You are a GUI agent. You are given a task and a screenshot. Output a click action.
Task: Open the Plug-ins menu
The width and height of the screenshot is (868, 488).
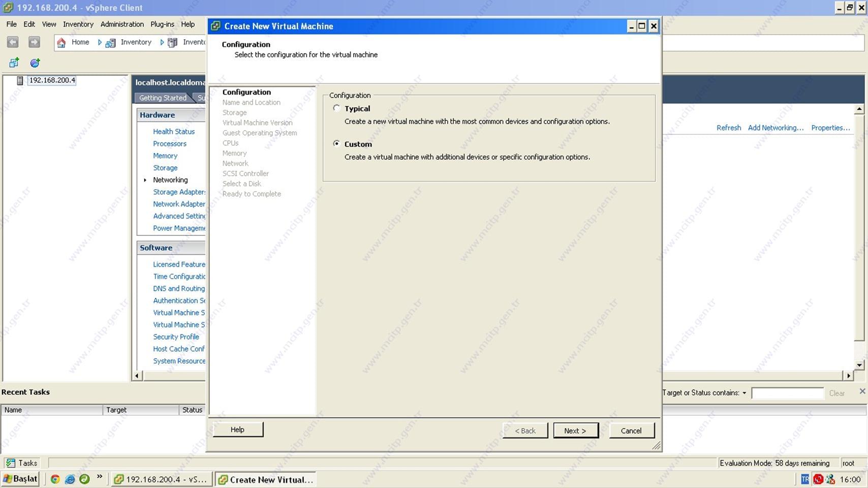162,24
